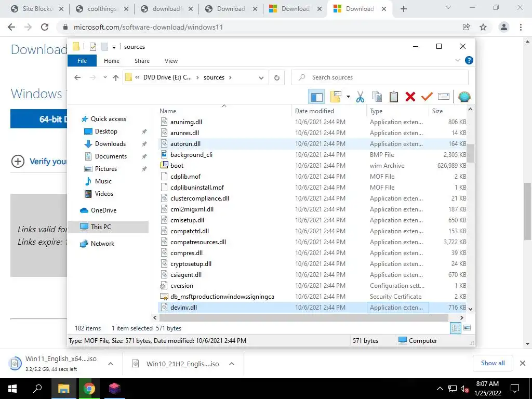532x399 pixels.
Task: Open the folder options toolbar icon
Action: [335, 97]
